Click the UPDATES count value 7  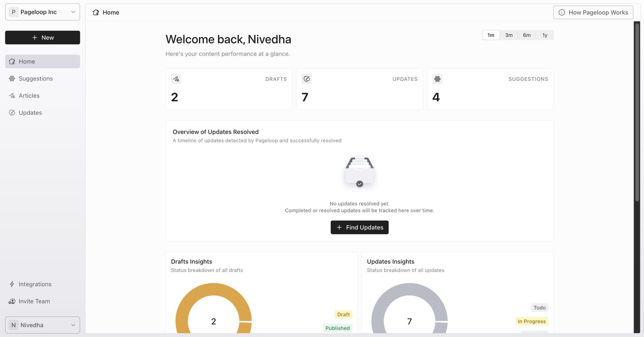pyautogui.click(x=305, y=97)
